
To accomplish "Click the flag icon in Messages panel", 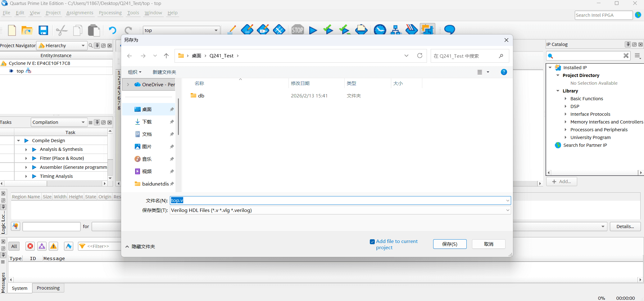I will (69, 246).
